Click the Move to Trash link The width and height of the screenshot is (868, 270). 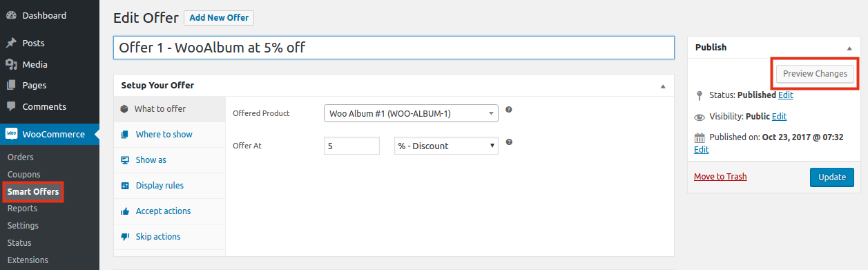tap(720, 177)
